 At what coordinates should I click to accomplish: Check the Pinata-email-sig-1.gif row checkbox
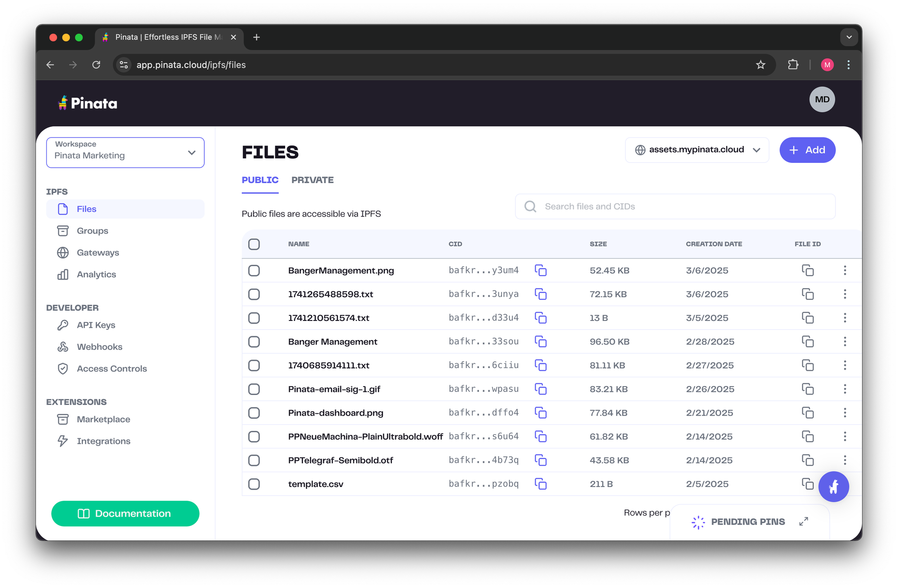click(254, 389)
